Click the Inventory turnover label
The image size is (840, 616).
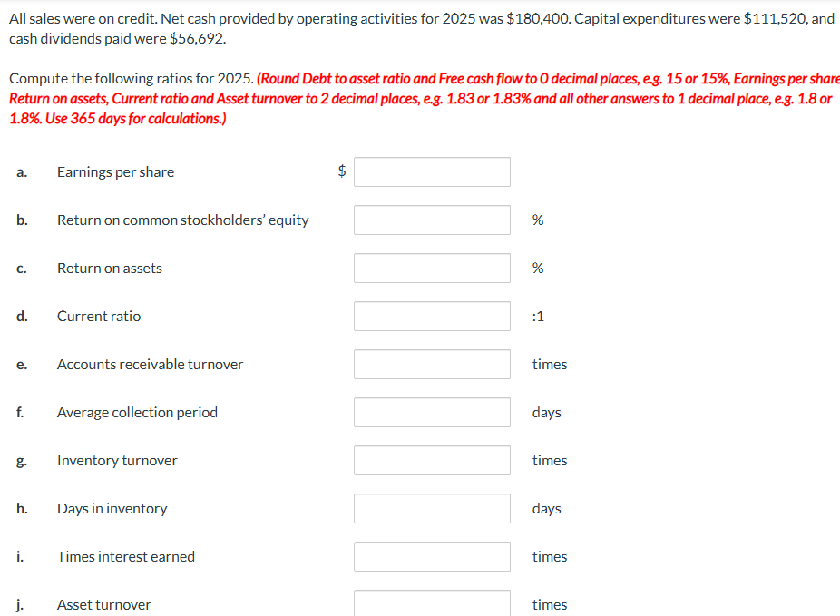[117, 461]
